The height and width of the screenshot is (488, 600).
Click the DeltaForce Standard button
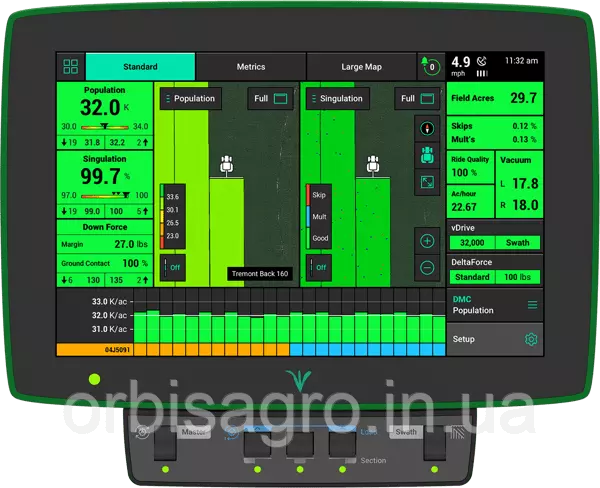(471, 277)
